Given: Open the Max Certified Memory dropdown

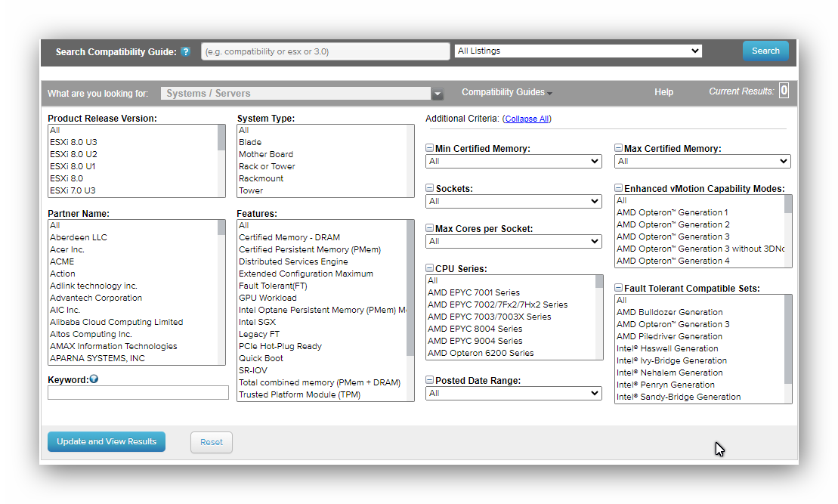Looking at the screenshot, I should (702, 162).
